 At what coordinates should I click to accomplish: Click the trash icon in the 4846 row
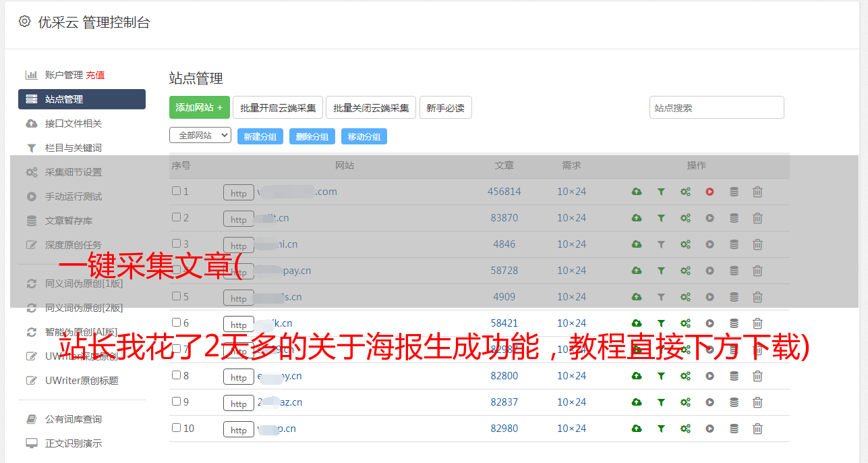[757, 244]
